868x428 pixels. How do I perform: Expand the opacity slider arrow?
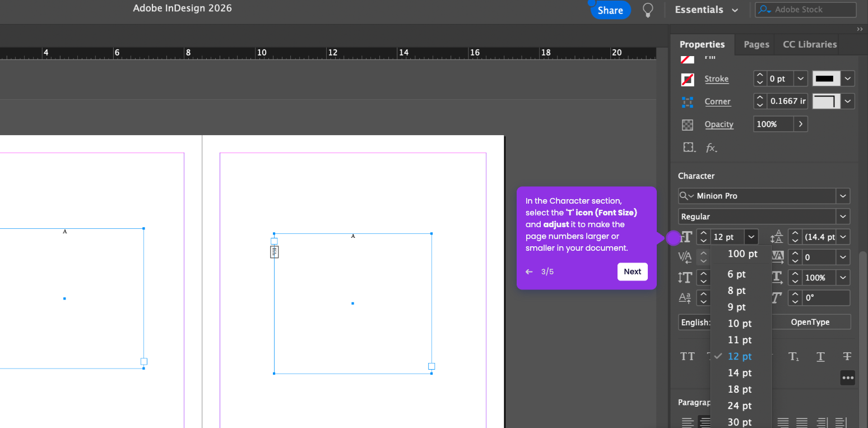[x=801, y=124]
